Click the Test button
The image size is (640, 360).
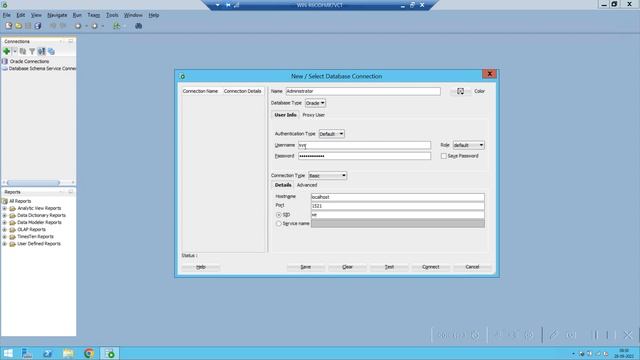[x=389, y=267]
